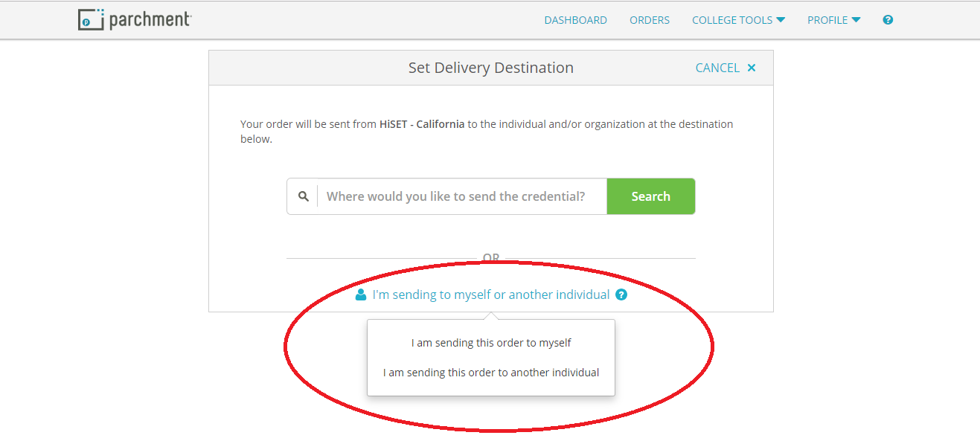Viewport: 980px width, 441px height.
Task: Click "I'm sending to myself or another individual"
Action: click(490, 294)
